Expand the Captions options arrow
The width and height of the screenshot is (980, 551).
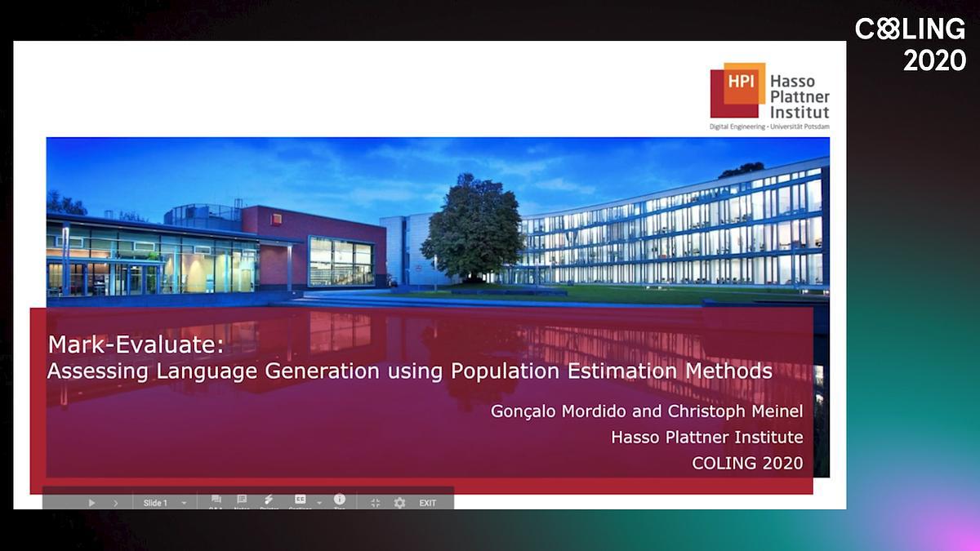(319, 504)
